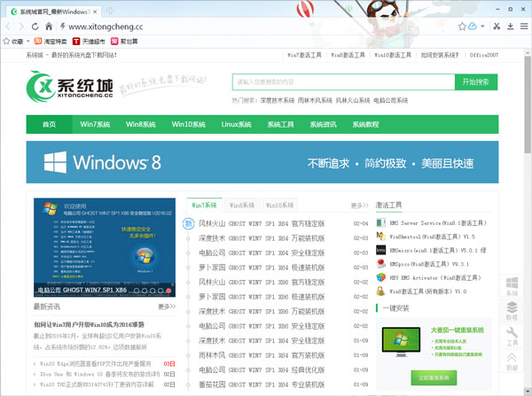532x396 pixels.
Task: Bookmark page with star icon
Action: [462, 26]
